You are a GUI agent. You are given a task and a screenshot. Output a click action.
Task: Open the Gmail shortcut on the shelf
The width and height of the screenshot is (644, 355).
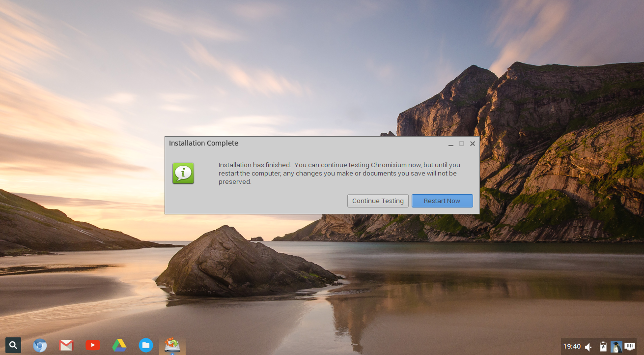[x=66, y=346]
